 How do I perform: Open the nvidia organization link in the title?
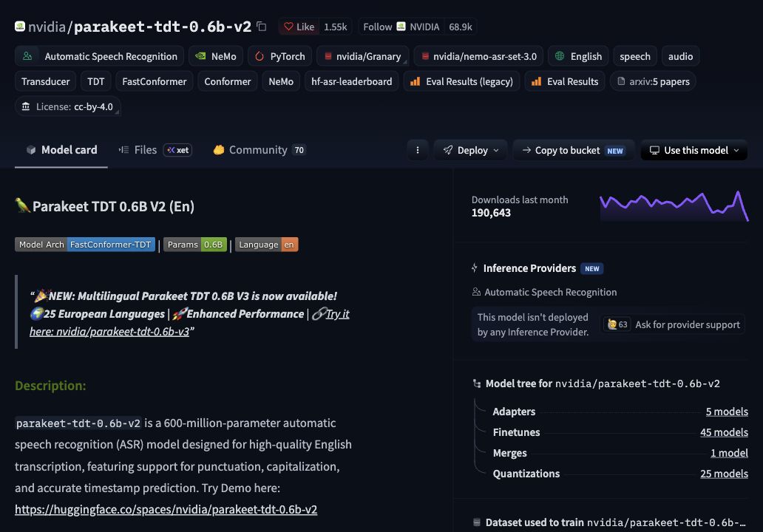[47, 27]
